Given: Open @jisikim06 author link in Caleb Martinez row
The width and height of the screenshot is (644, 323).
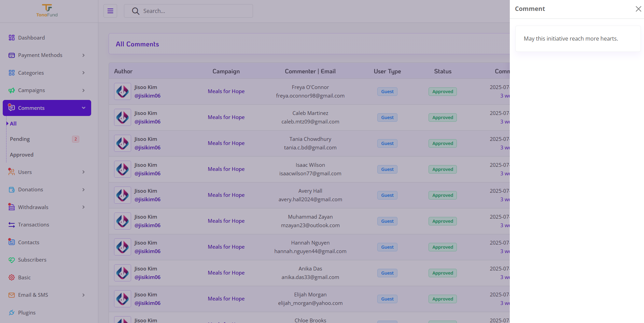Looking at the screenshot, I should [148, 122].
